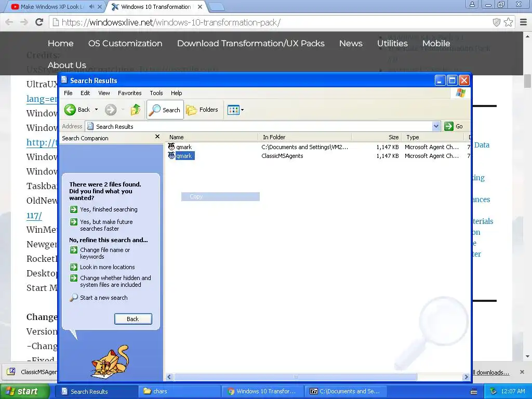Close the Search Companion pane

click(x=157, y=137)
